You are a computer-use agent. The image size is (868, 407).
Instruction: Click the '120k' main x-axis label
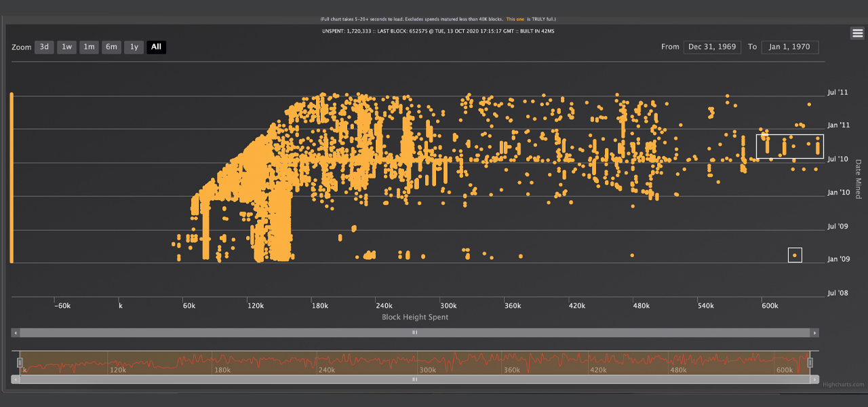tap(256, 306)
